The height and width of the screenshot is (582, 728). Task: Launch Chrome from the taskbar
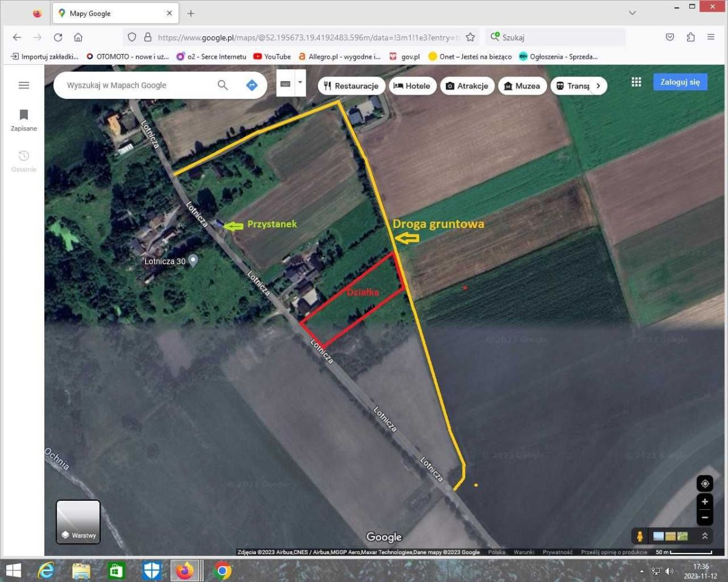pyautogui.click(x=223, y=570)
